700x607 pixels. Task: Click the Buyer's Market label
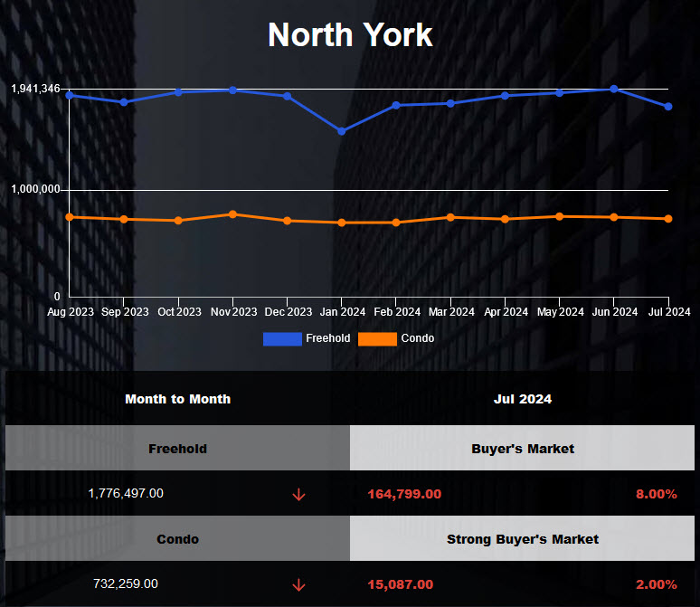523,449
